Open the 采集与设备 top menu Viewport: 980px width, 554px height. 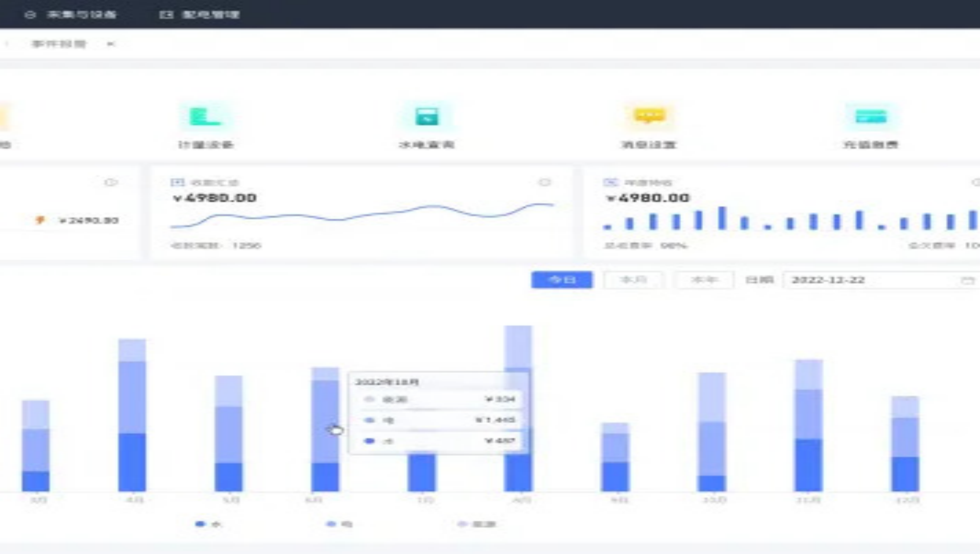(81, 15)
